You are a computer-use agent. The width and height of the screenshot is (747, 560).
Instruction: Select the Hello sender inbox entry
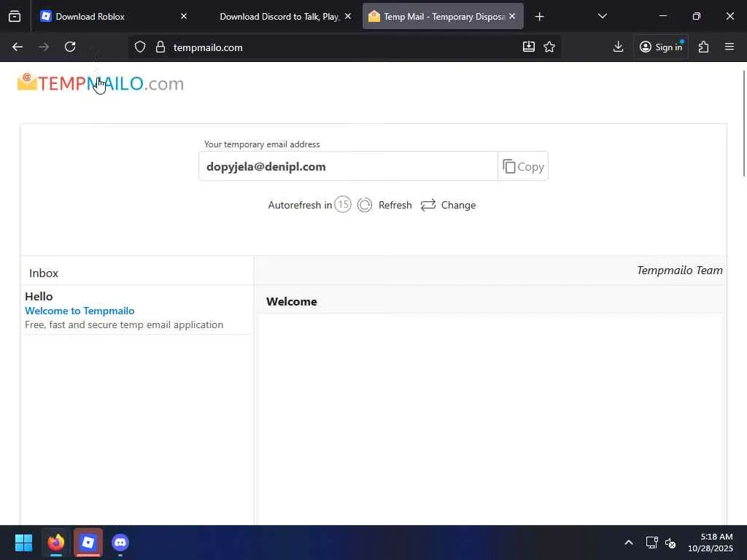[39, 296]
